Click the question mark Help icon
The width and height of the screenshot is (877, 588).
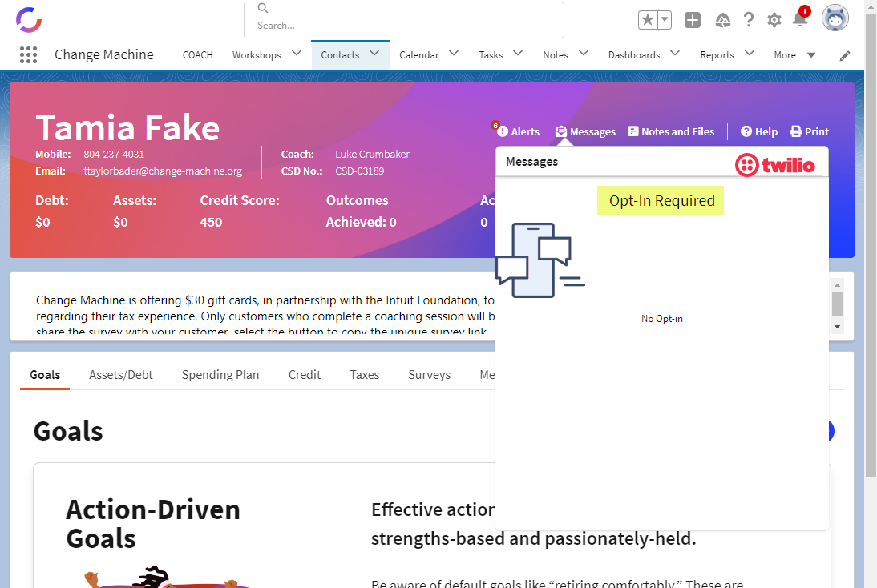pos(749,20)
